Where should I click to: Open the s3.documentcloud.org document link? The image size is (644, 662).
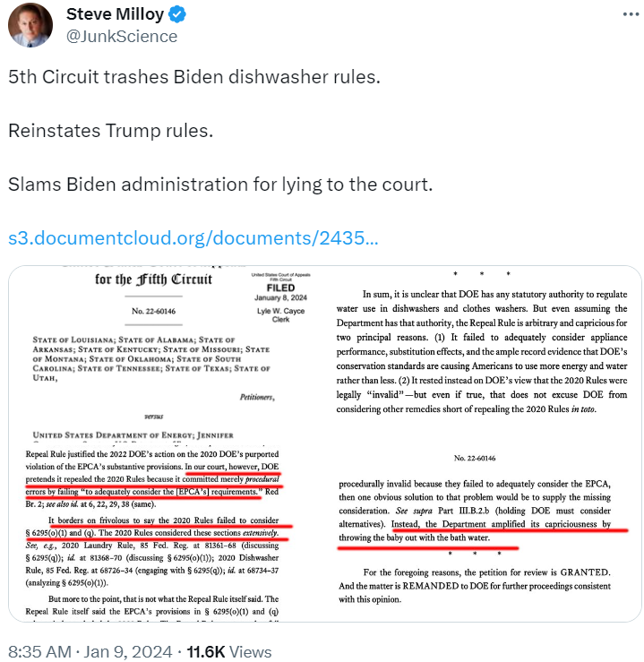point(193,238)
